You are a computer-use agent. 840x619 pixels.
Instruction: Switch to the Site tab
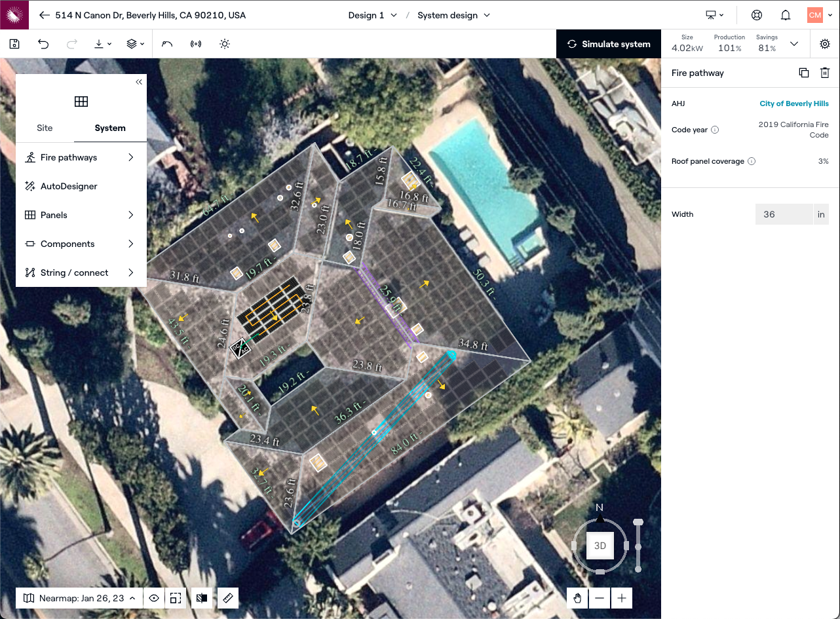click(45, 128)
